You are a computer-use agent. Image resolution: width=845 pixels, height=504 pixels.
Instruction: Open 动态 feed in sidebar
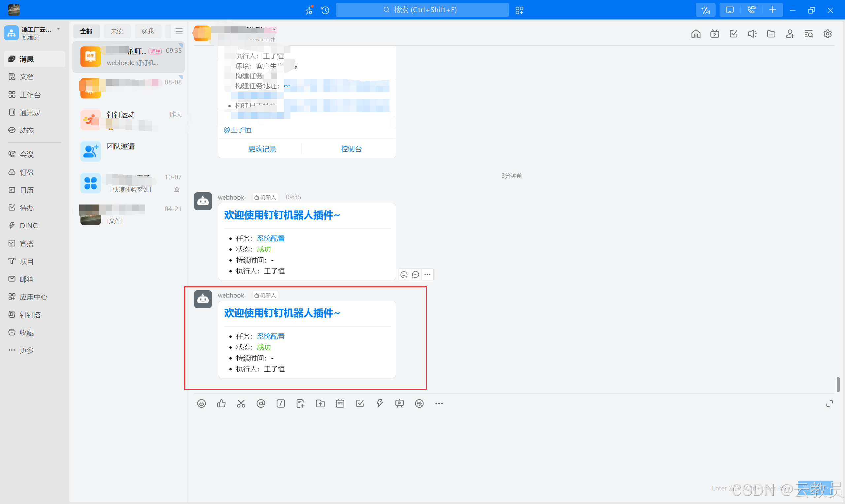point(34,130)
